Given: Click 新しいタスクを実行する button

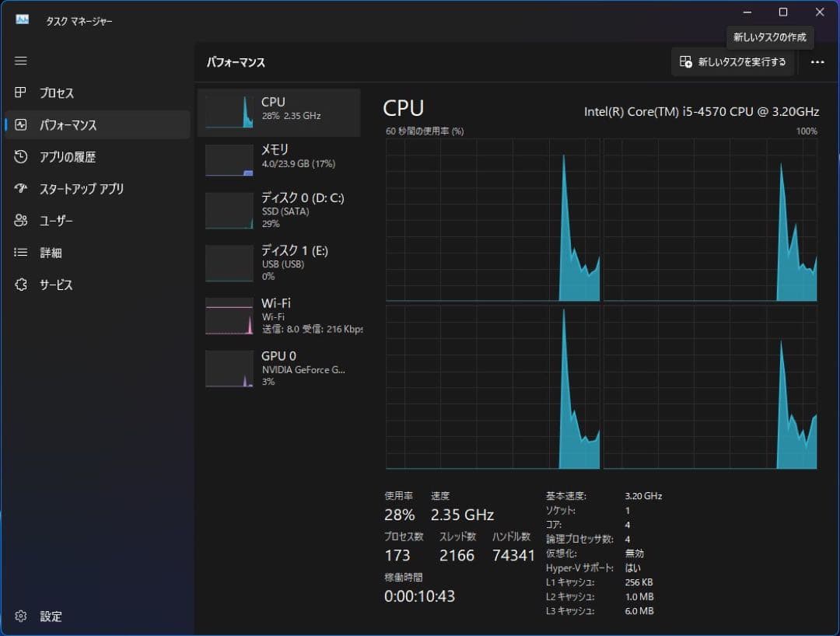Looking at the screenshot, I should pos(733,62).
